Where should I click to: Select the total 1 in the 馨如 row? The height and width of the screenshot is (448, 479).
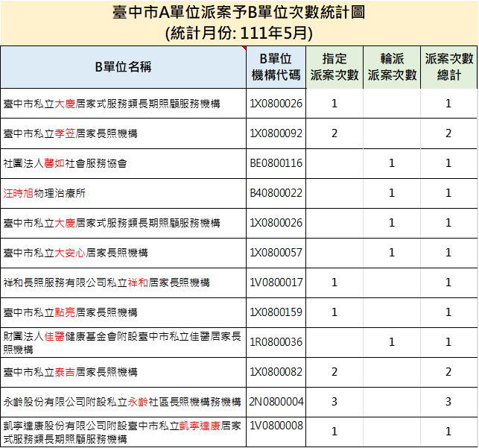(448, 163)
